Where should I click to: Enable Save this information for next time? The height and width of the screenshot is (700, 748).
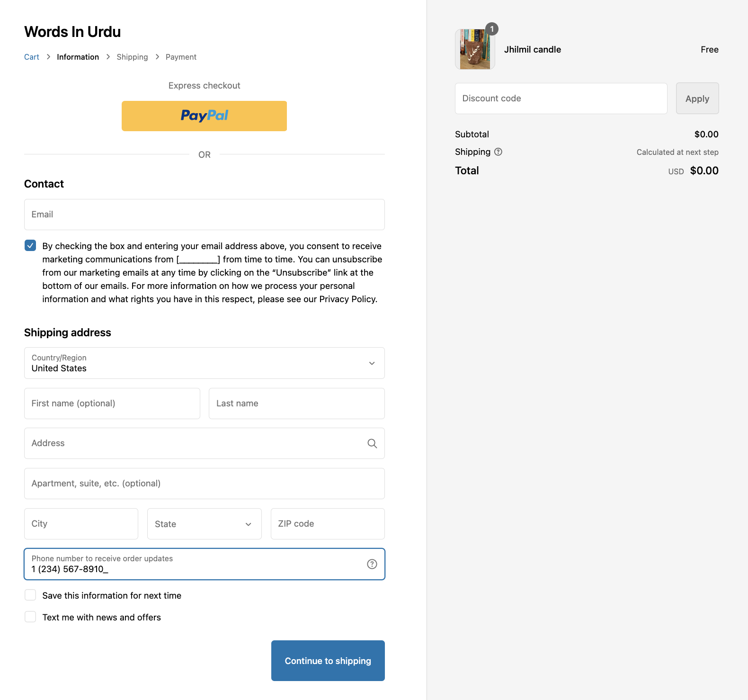(30, 595)
